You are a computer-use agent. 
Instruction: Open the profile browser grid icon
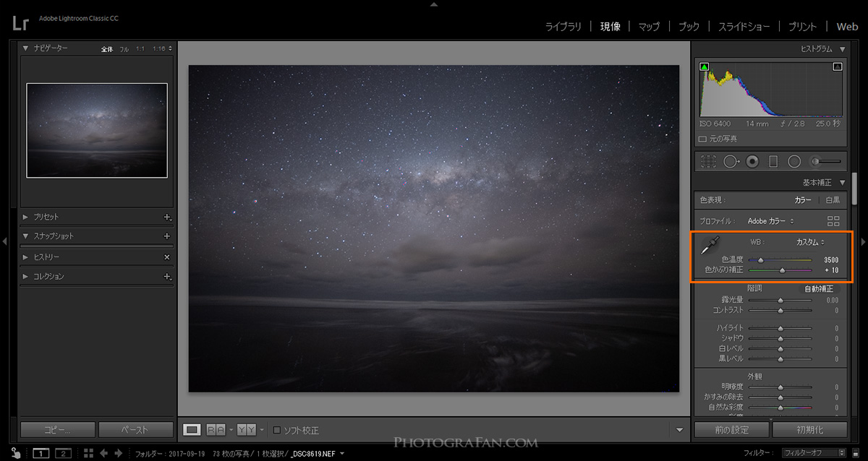tap(833, 220)
